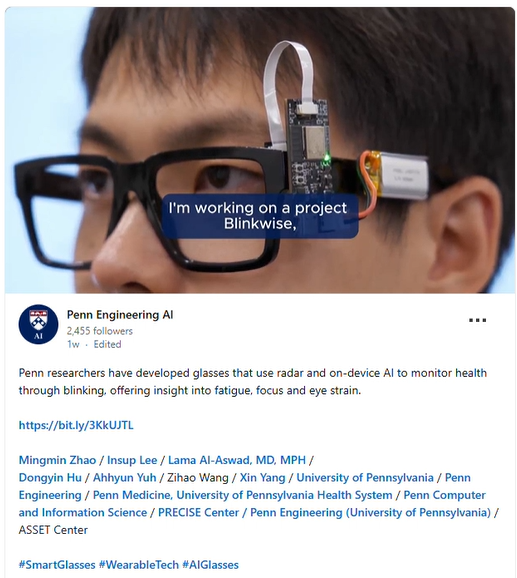Screen dimensions: 517x578
Task: Open Dongyin Hu's profile
Action: (50, 477)
